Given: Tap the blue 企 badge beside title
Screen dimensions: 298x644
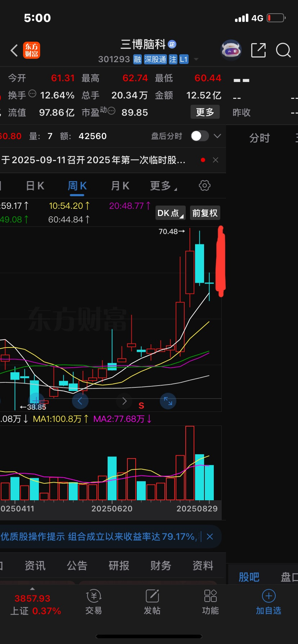Looking at the screenshot, I should (172, 44).
